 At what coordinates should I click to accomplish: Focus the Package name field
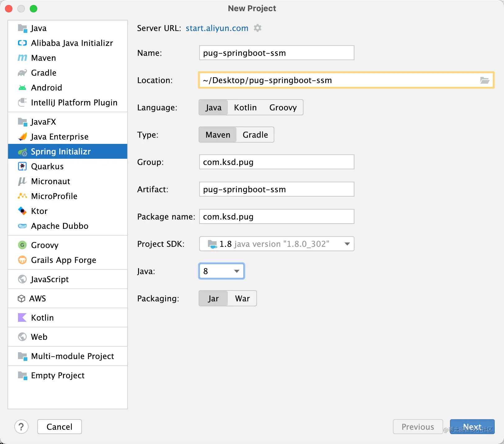click(x=277, y=217)
